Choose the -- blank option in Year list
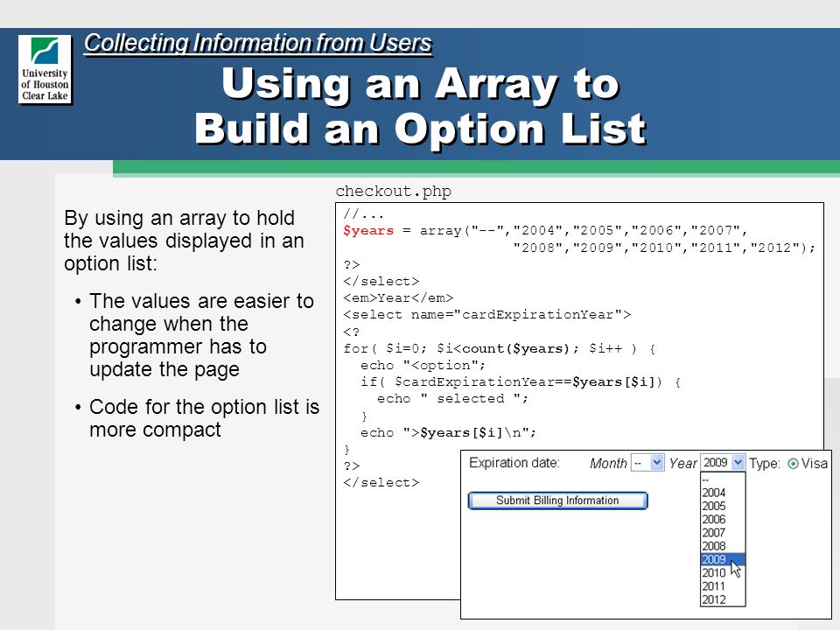Screen dimensions: 840x630 (x=722, y=479)
